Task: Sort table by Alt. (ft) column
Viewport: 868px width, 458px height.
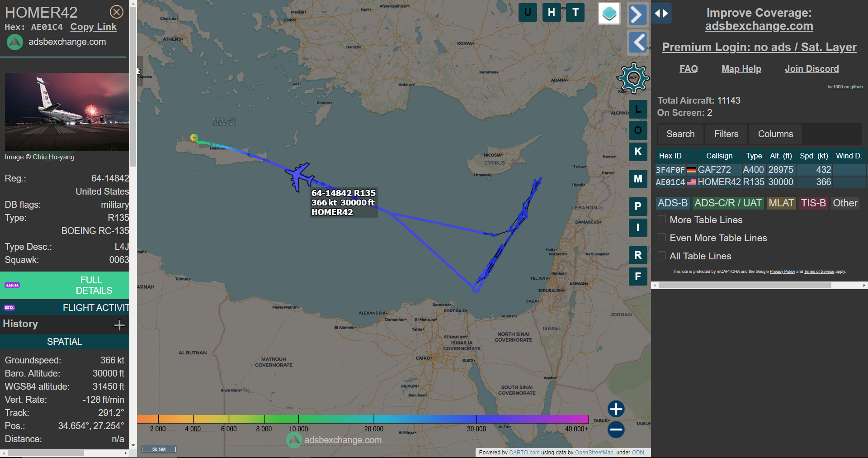Action: 781,156
